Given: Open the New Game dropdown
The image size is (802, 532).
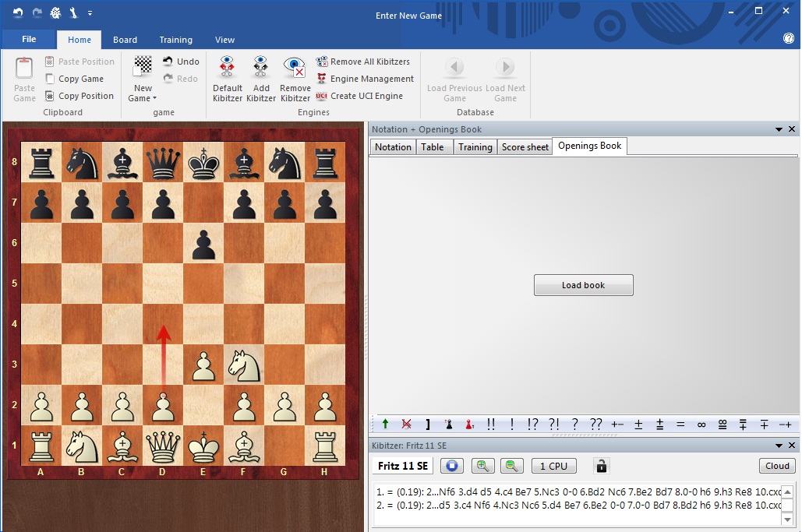Looking at the screenshot, I should [x=143, y=98].
